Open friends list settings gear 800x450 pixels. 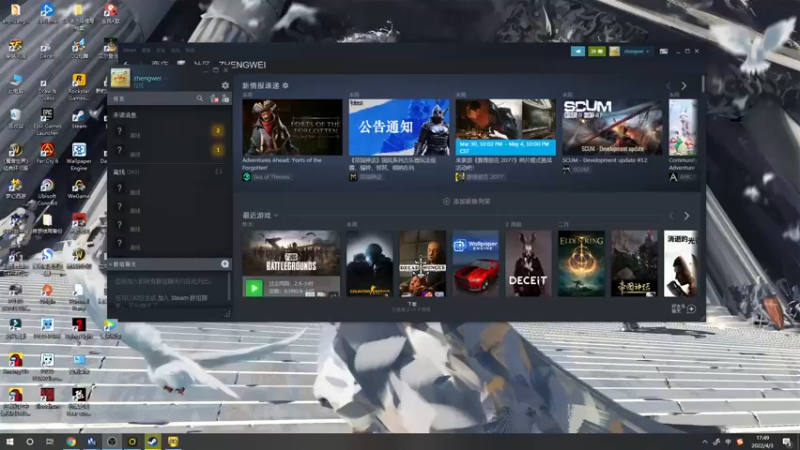(225, 85)
